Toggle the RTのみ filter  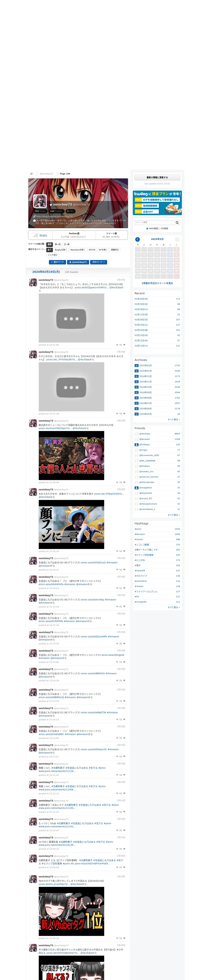point(92,250)
